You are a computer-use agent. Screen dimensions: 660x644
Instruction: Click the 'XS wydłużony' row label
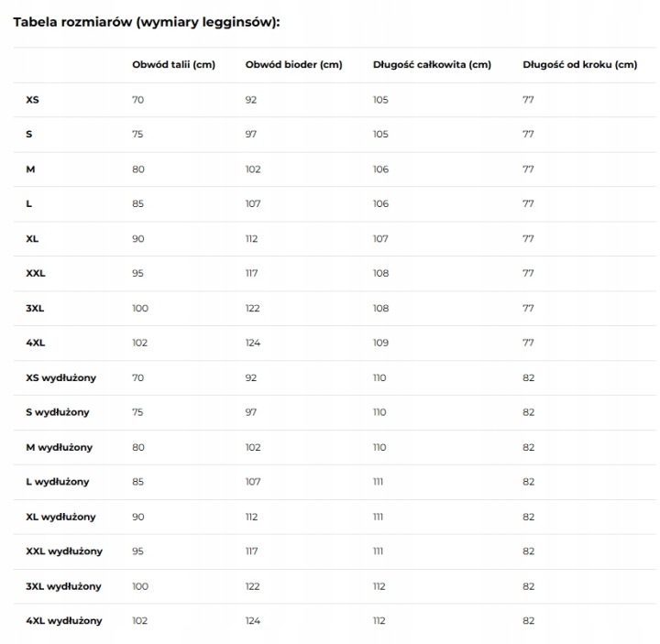pos(61,377)
